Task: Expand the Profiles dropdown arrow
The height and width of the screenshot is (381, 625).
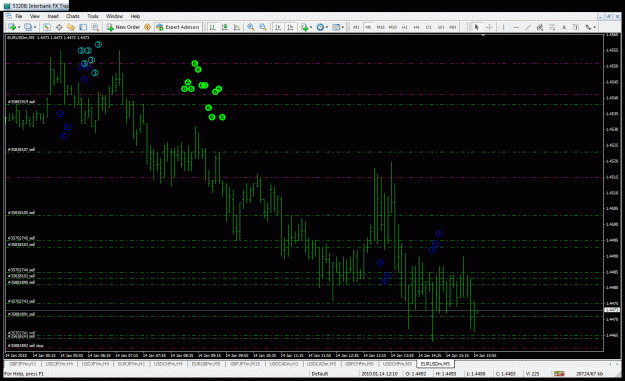Action: pos(35,27)
